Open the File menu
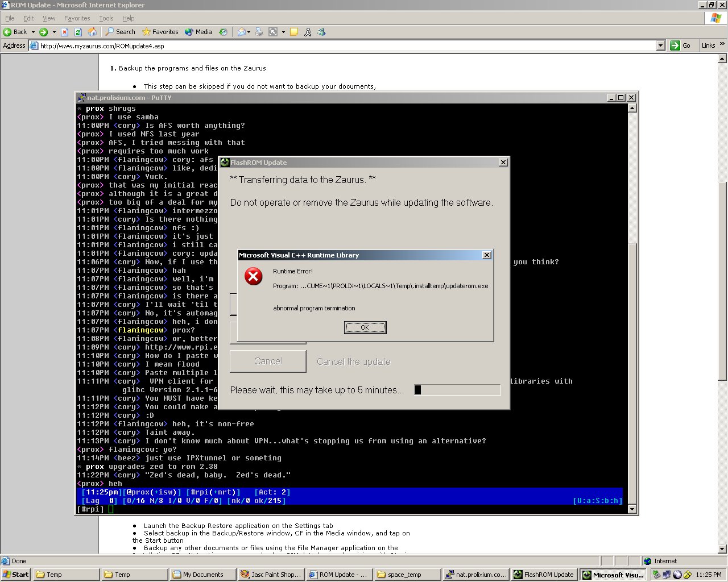Image resolution: width=728 pixels, height=582 pixels. [x=10, y=18]
